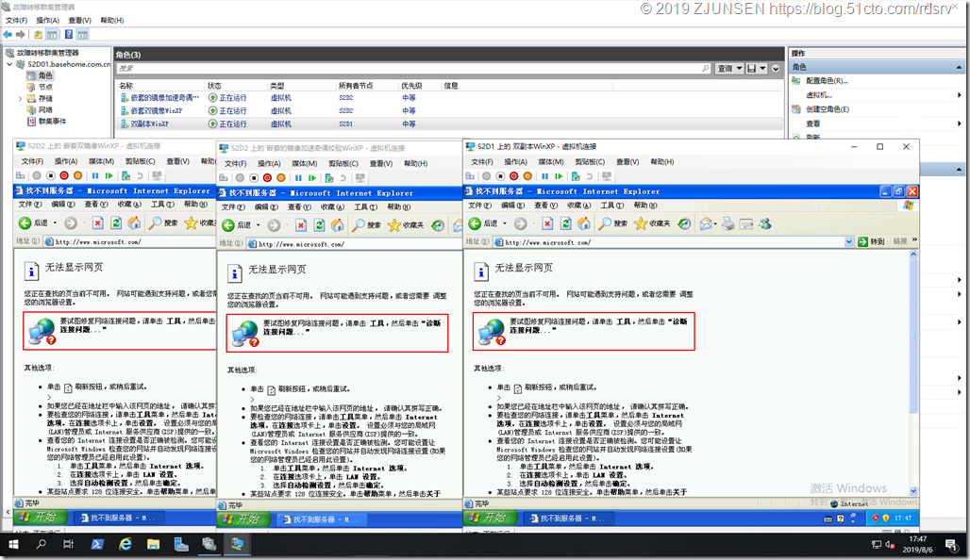The width and height of the screenshot is (970, 560).
Task: Select the 双副本WinXP role row
Action: [x=448, y=124]
